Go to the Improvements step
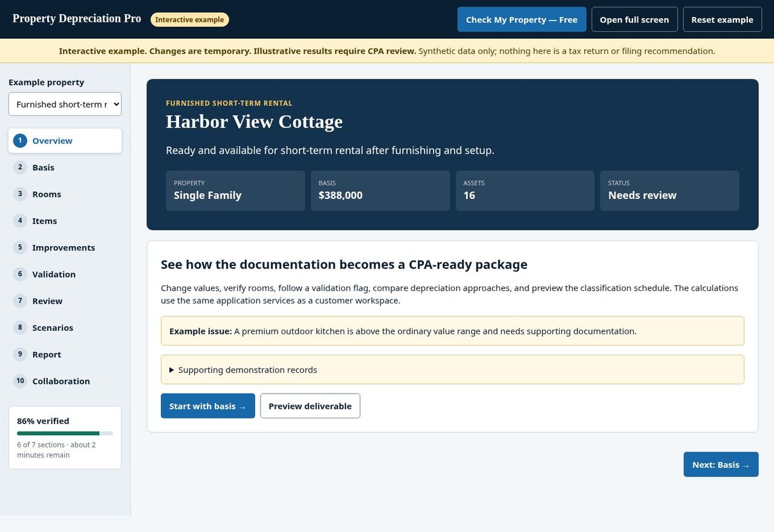The height and width of the screenshot is (532, 774). [65, 247]
